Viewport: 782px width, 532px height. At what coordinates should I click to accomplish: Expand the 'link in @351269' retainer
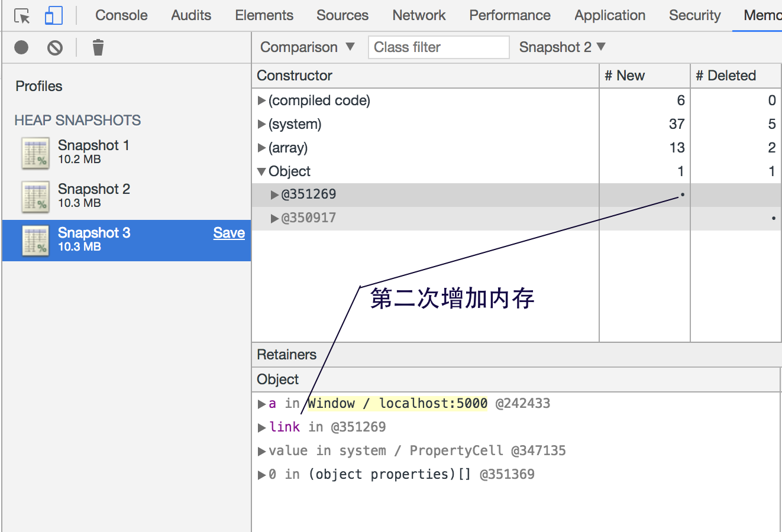pos(261,427)
